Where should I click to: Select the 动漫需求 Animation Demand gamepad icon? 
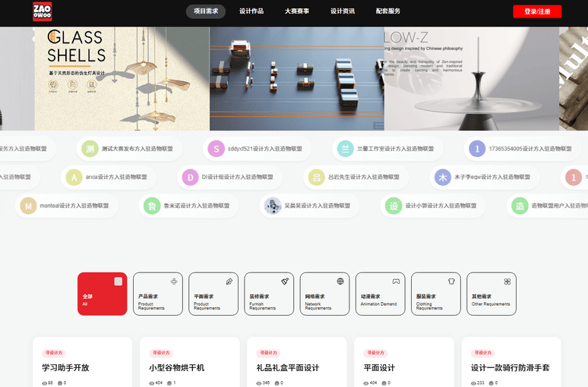pos(396,282)
